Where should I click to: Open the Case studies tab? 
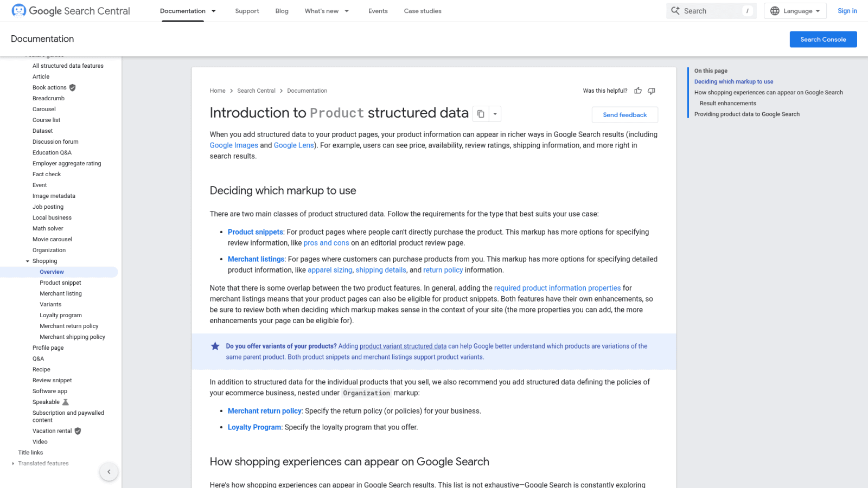tap(423, 11)
